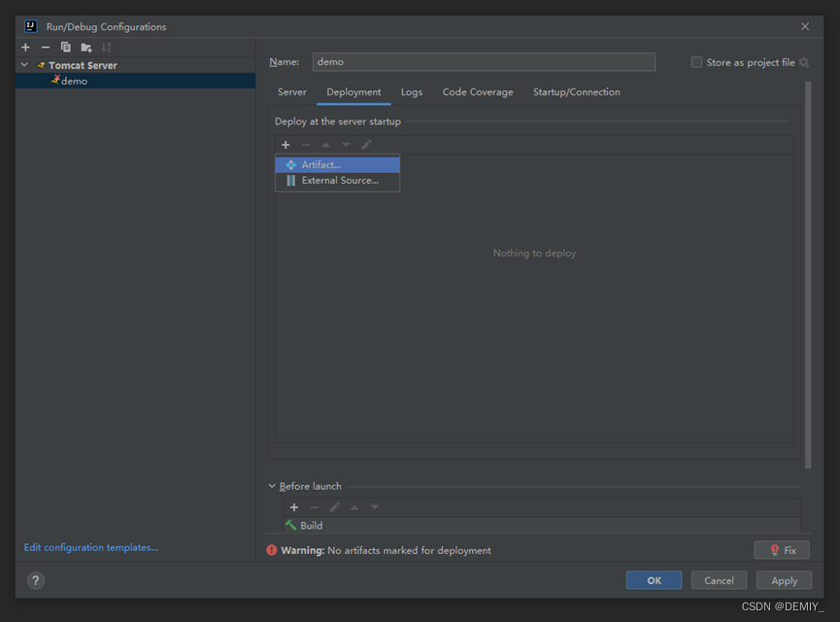The height and width of the screenshot is (622, 840).
Task: Collapse the Tomcat Server tree node
Action: [24, 65]
